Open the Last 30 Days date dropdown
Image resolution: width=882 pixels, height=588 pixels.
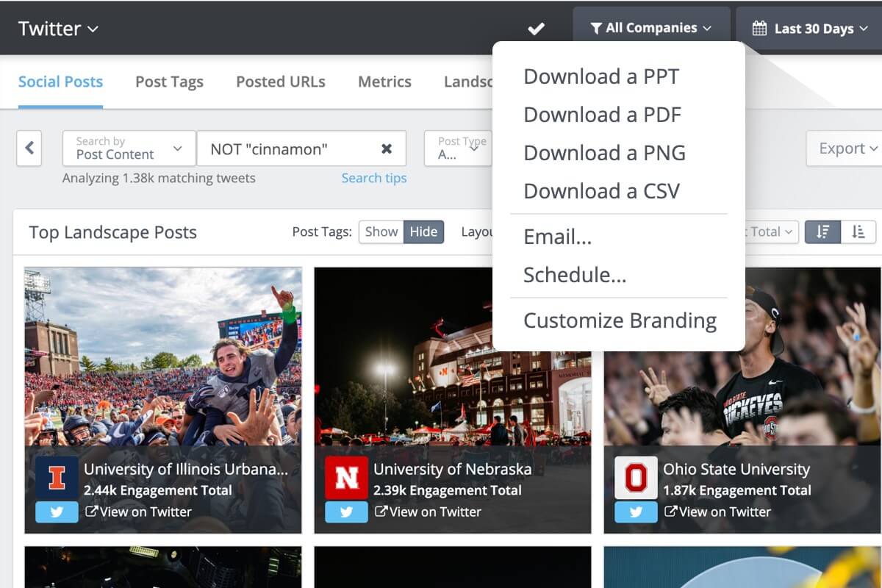(x=809, y=29)
